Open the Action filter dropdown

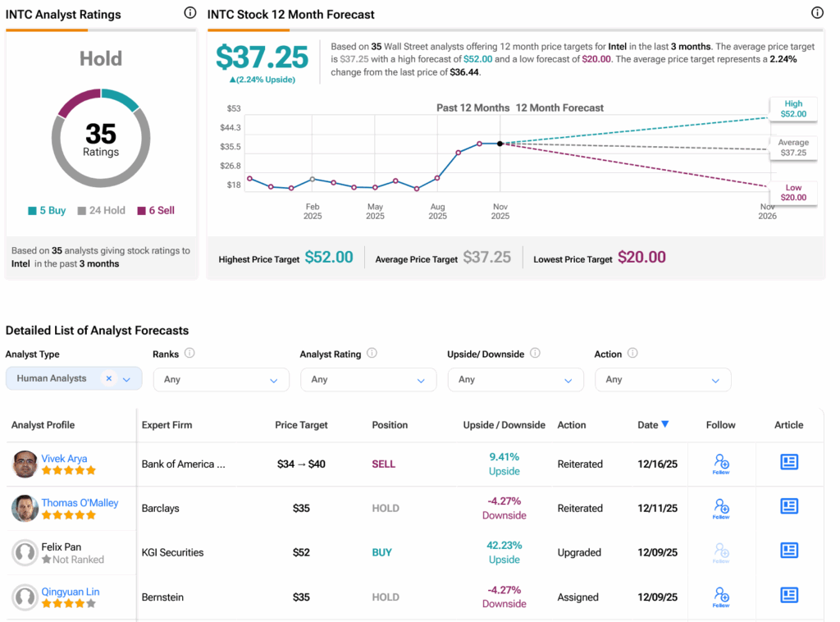662,380
